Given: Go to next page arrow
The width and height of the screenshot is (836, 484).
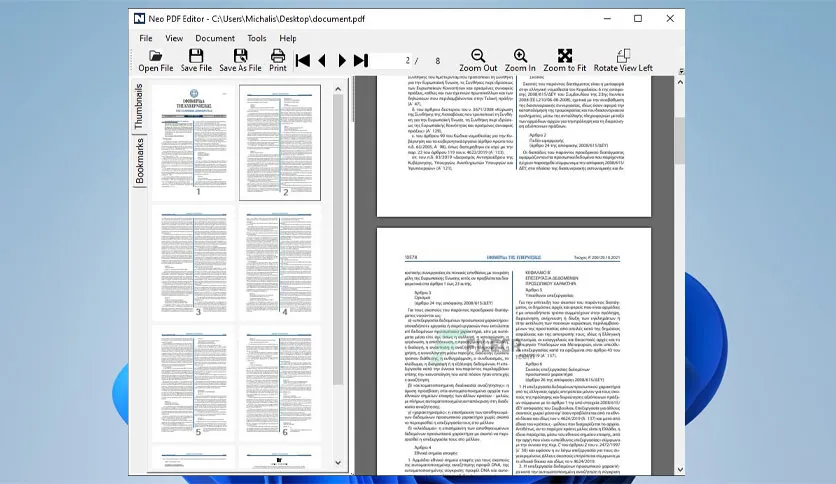Looking at the screenshot, I should click(x=342, y=60).
